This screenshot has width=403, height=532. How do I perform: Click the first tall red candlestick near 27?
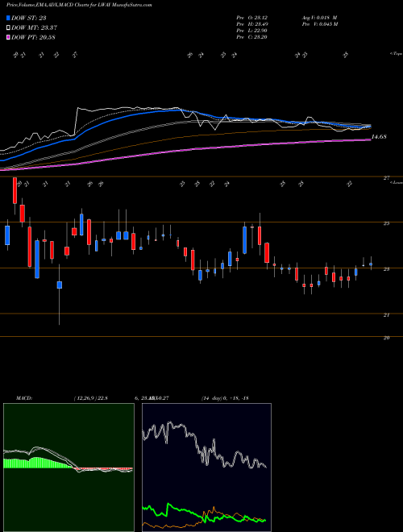15,190
